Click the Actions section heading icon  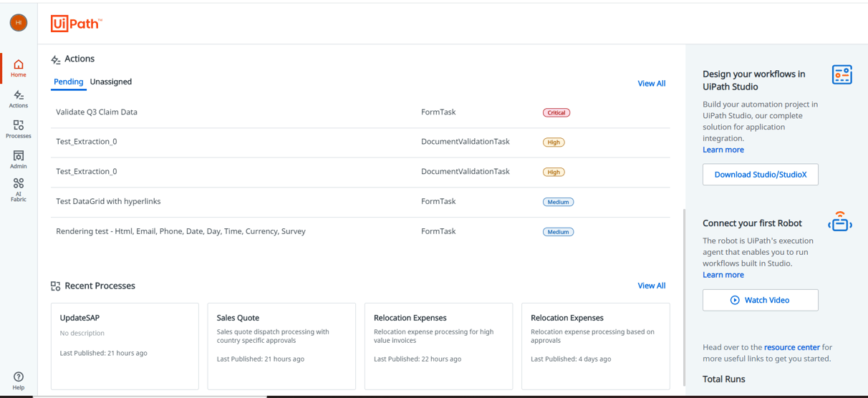click(x=56, y=59)
